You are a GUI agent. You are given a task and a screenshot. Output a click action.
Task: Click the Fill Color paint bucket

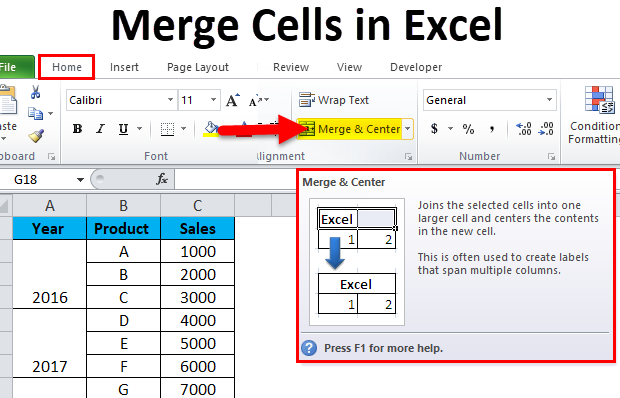coord(211,128)
